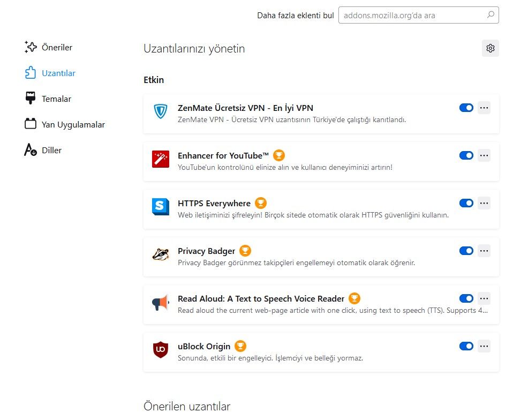Open the uBlock Origin extension details
The width and height of the screenshot is (513, 420).
pyautogui.click(x=204, y=346)
